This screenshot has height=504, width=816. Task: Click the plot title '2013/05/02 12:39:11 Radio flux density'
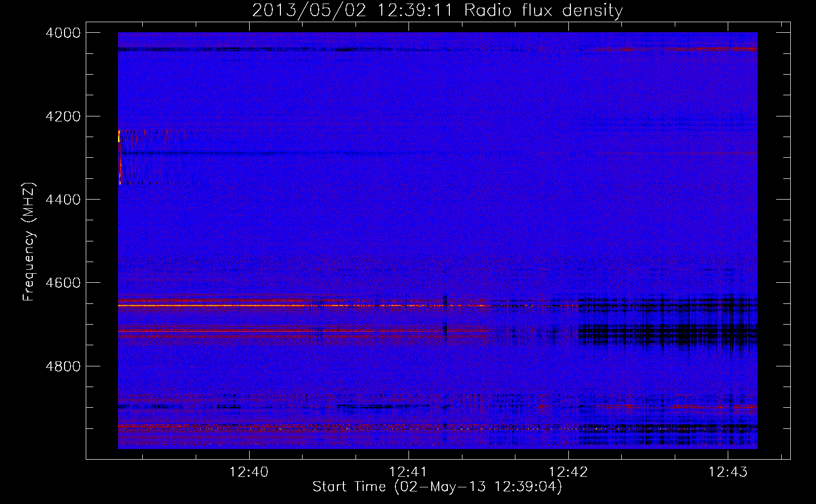pyautogui.click(x=437, y=11)
